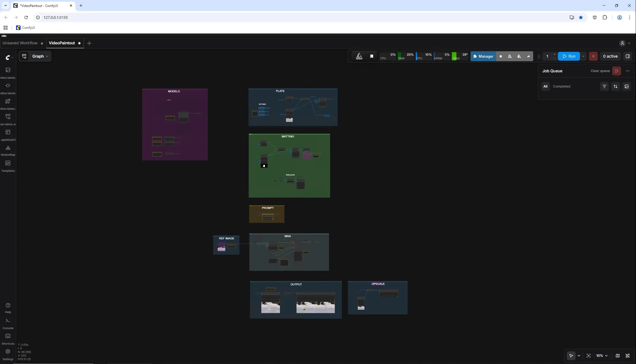The width and height of the screenshot is (636, 364).
Task: Click the red cancel run button
Action: [593, 56]
